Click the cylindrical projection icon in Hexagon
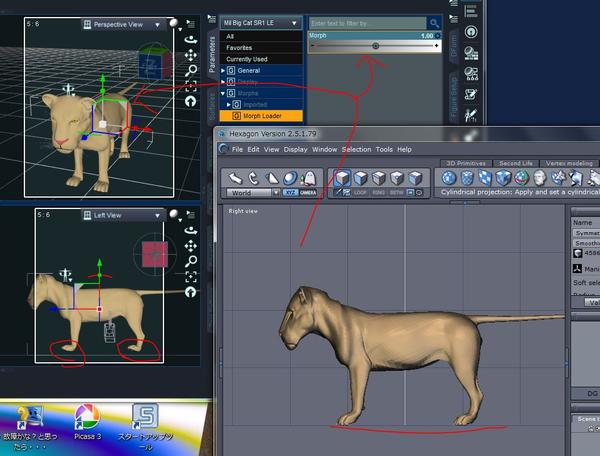This screenshot has width=600, height=456. 467,178
